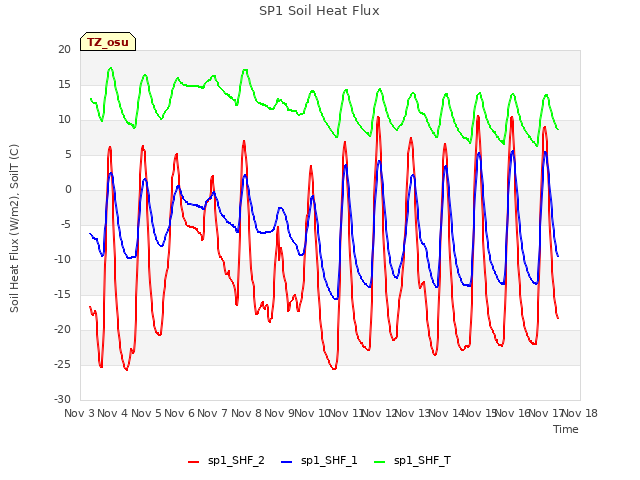
Task: Click the y-axis value -30
Action: (x=62, y=400)
